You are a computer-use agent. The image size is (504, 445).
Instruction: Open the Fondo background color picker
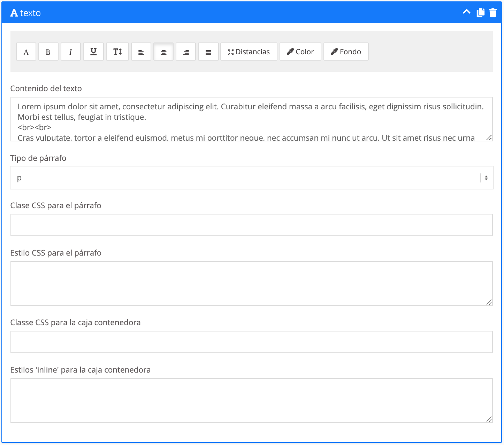[346, 52]
